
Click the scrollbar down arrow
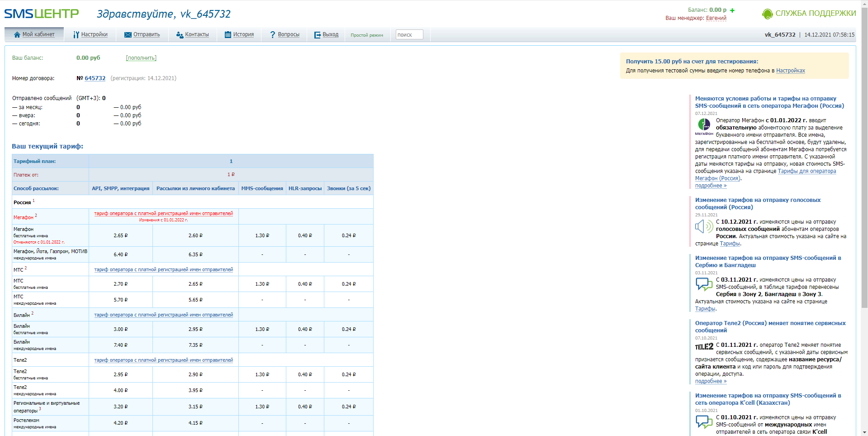864,432
